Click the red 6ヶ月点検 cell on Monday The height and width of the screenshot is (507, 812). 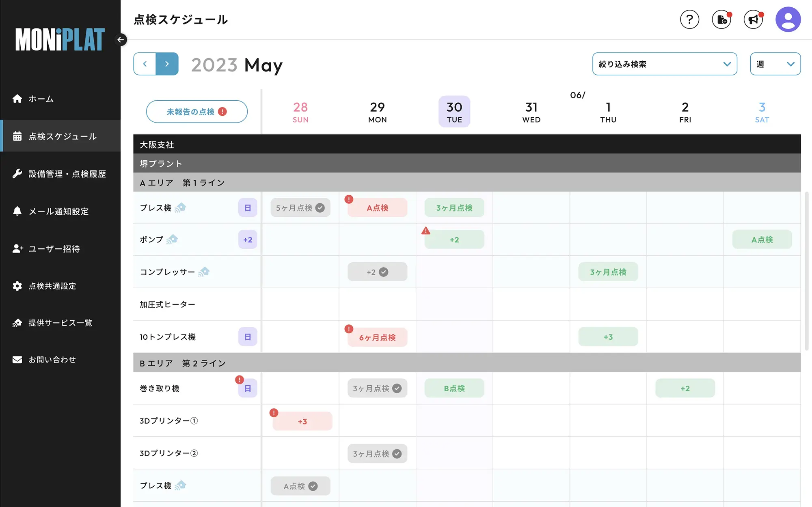[377, 337]
